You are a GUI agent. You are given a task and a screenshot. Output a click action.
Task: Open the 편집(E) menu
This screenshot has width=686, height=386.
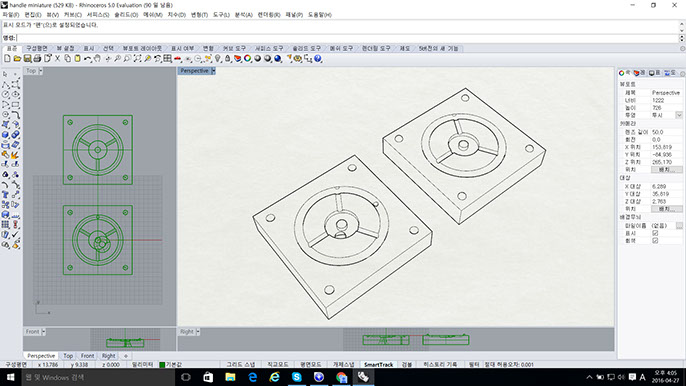point(33,14)
